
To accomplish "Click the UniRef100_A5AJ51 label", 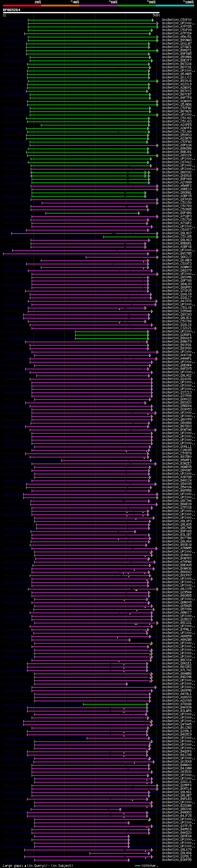I will pyautogui.click(x=177, y=37).
